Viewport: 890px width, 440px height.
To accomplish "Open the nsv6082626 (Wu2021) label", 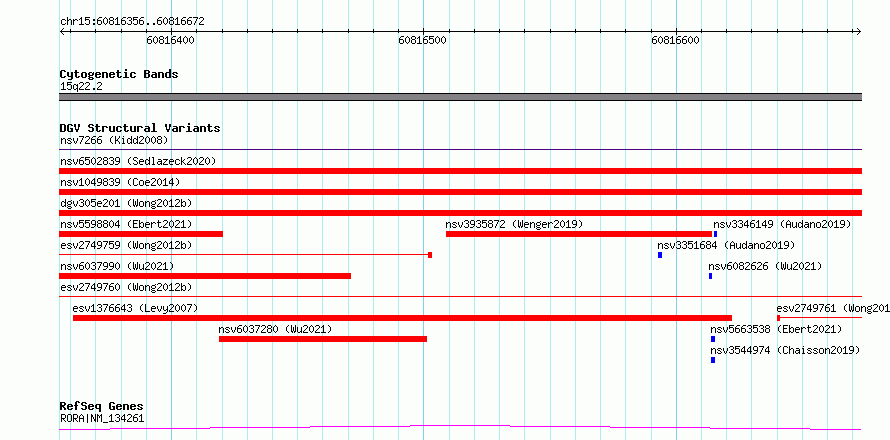I will pos(765,266).
